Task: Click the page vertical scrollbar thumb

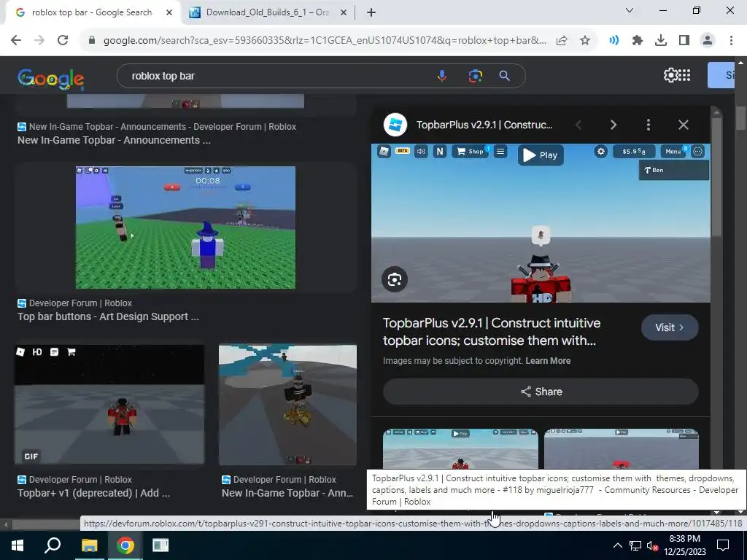Action: coord(740,117)
